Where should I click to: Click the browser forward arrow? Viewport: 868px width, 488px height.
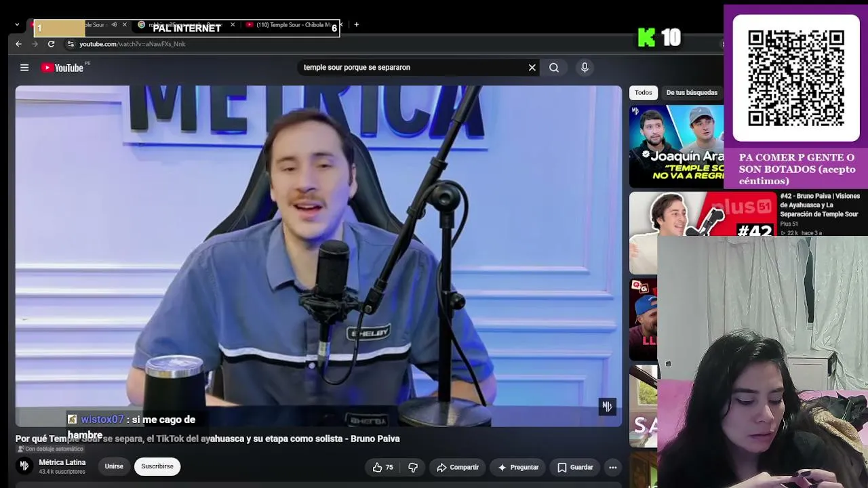35,44
